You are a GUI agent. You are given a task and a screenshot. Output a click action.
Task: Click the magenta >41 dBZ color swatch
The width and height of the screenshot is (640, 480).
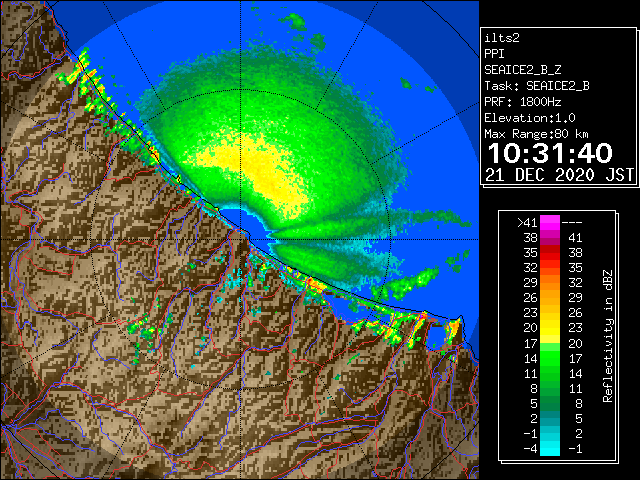(550, 223)
